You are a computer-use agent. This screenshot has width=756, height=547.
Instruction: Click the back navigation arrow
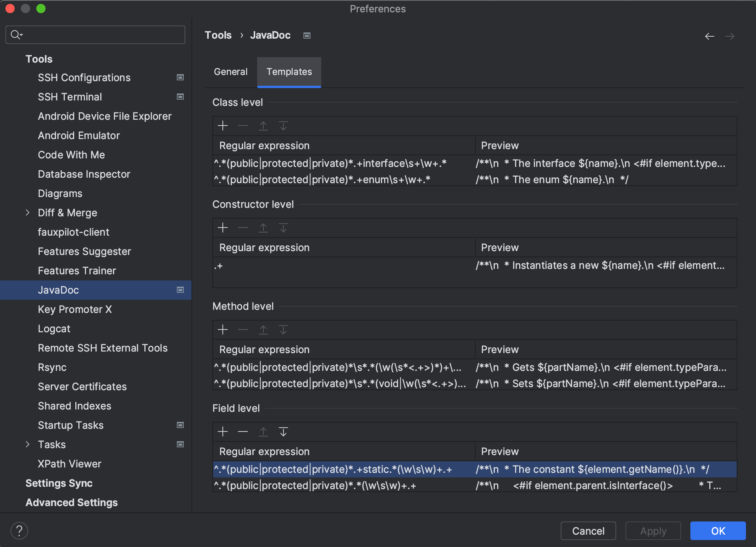(x=709, y=36)
